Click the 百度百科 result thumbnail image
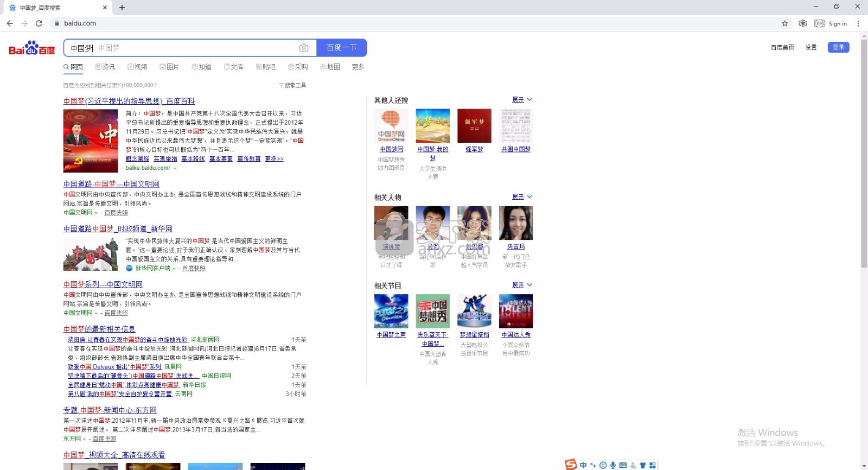This screenshot has height=470, width=868. tap(91, 141)
